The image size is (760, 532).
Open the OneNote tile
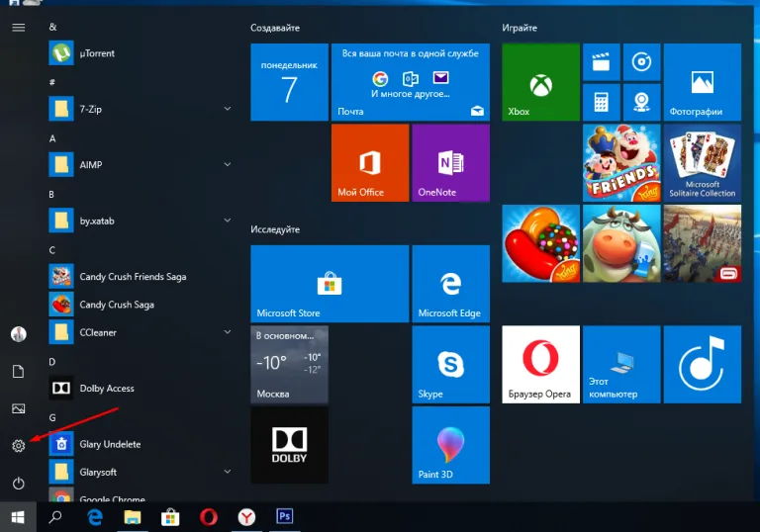click(451, 163)
